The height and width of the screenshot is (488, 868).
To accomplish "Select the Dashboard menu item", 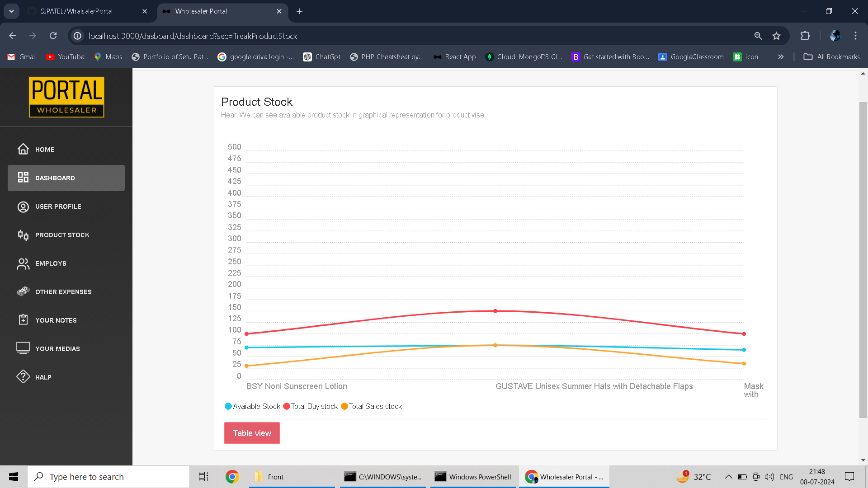I will pyautogui.click(x=66, y=178).
